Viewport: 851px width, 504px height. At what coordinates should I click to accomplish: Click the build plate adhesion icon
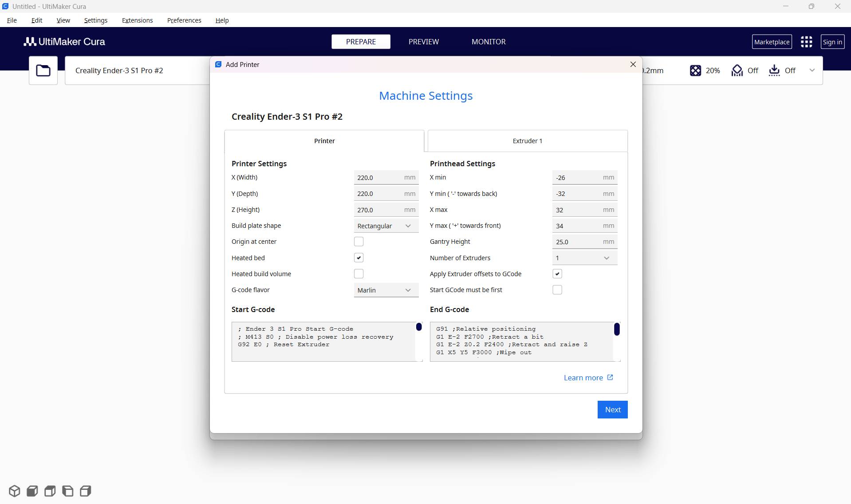pyautogui.click(x=774, y=70)
